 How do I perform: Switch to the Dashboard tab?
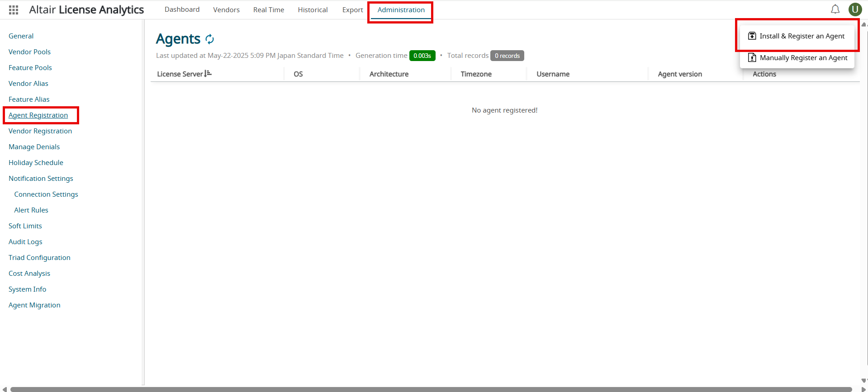point(182,9)
